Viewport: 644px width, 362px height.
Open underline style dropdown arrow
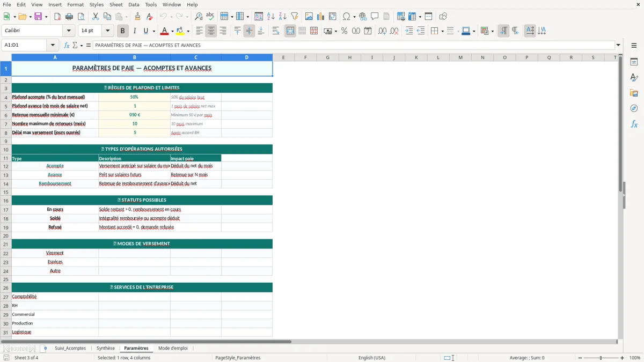click(x=153, y=31)
